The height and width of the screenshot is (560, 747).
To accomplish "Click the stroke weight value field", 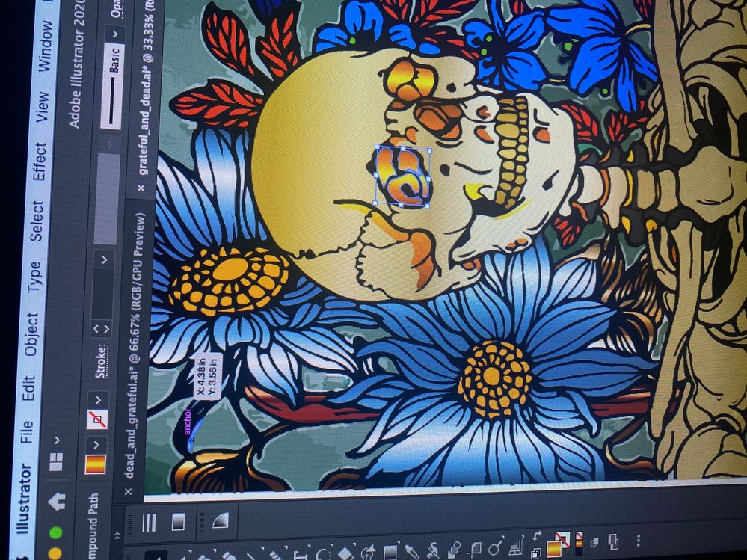I will pyautogui.click(x=102, y=293).
